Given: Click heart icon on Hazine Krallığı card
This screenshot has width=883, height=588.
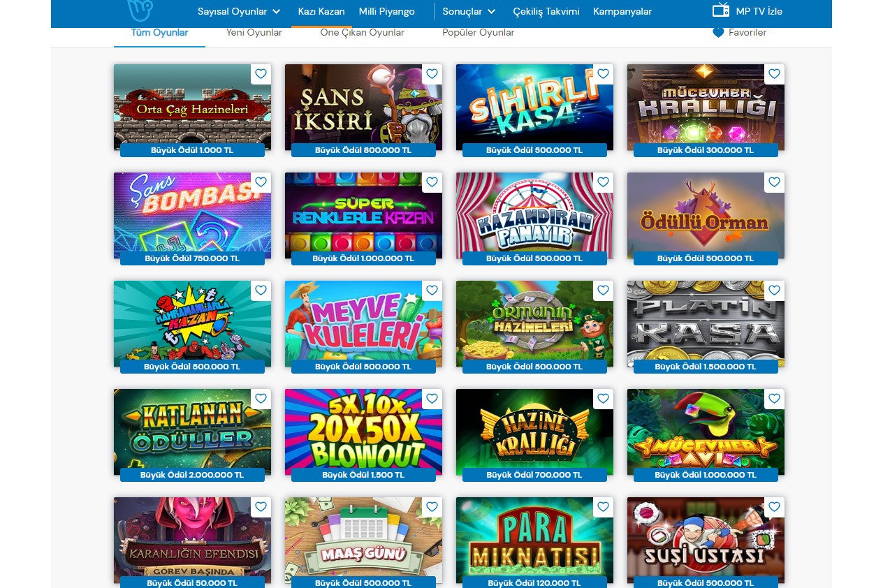Looking at the screenshot, I should click(x=603, y=399).
